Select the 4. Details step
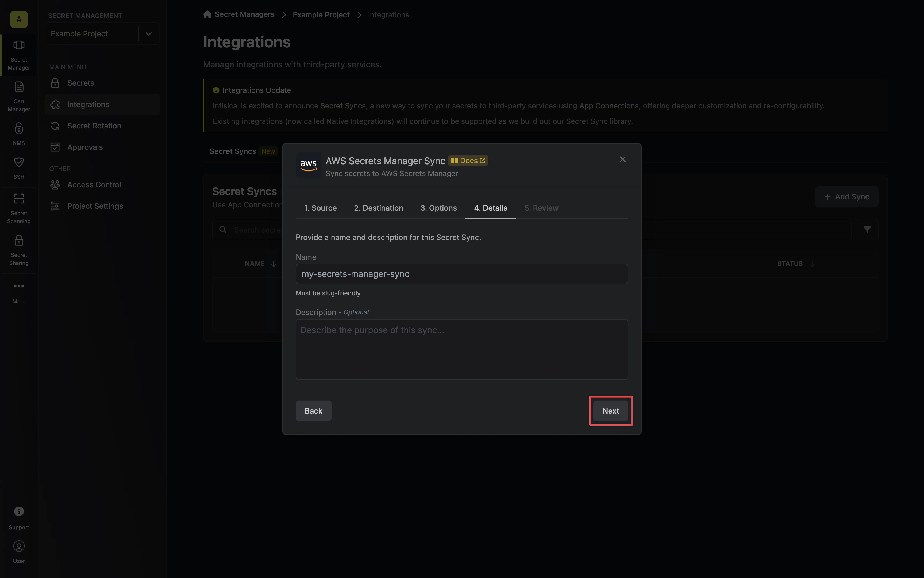Screen dimensions: 924x578 click(491, 208)
